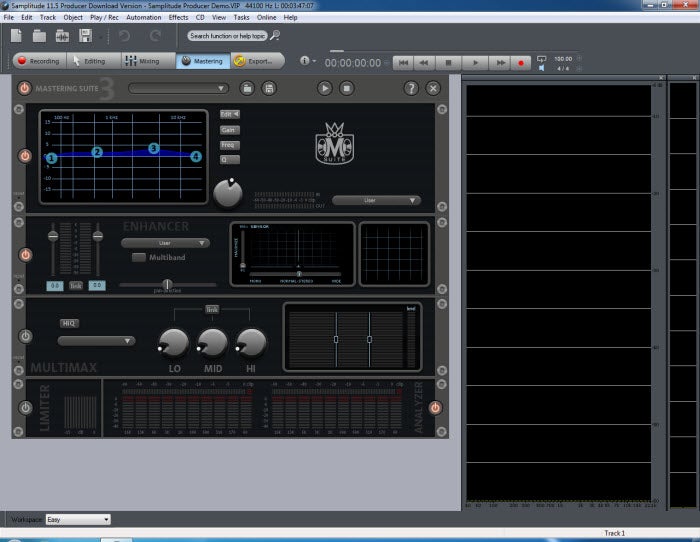Click the Multimax LO knob
Screen dimensions: 700x542
point(173,343)
